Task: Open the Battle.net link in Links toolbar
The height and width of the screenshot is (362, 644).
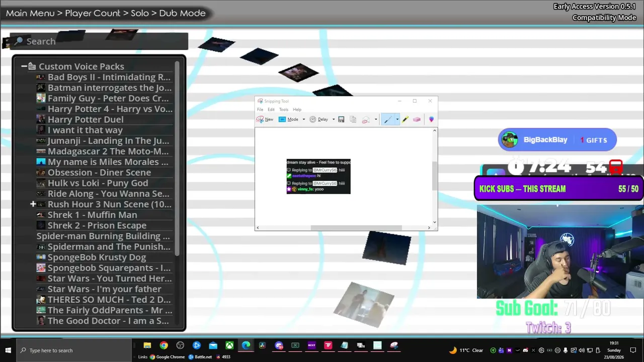Action: click(200, 357)
